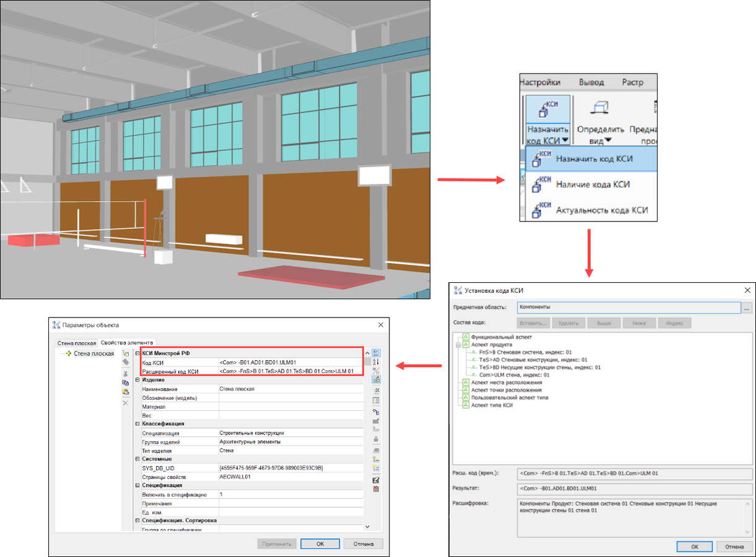756x557 pixels.
Task: Select Стена плоская node in object tree
Action: pyautogui.click(x=93, y=353)
